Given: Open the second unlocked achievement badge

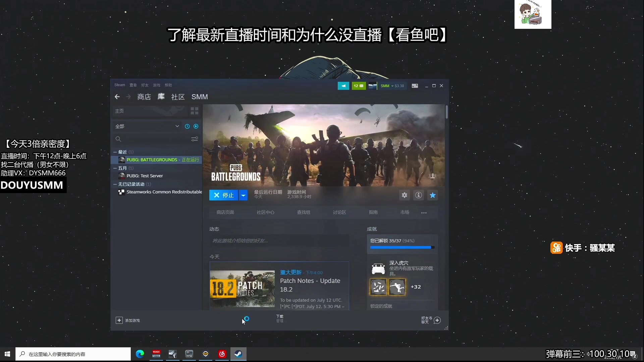Looking at the screenshot, I should click(397, 287).
